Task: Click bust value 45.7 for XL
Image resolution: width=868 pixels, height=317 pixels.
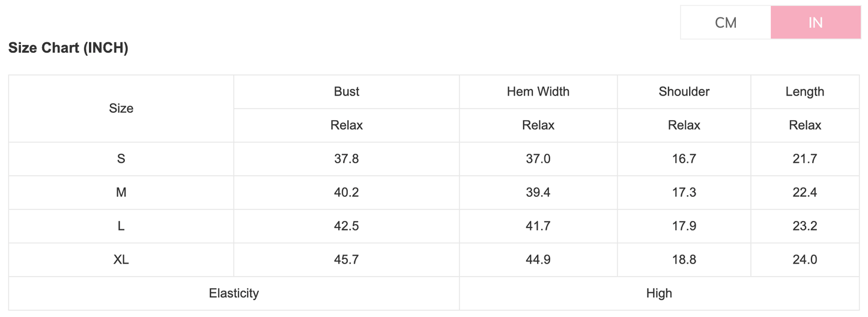Action: coord(346,260)
